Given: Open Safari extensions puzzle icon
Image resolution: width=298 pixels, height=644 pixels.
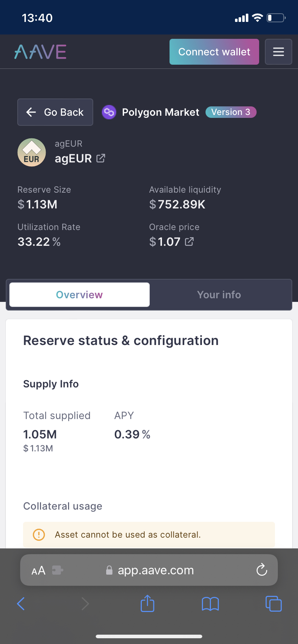Looking at the screenshot, I should [58, 570].
